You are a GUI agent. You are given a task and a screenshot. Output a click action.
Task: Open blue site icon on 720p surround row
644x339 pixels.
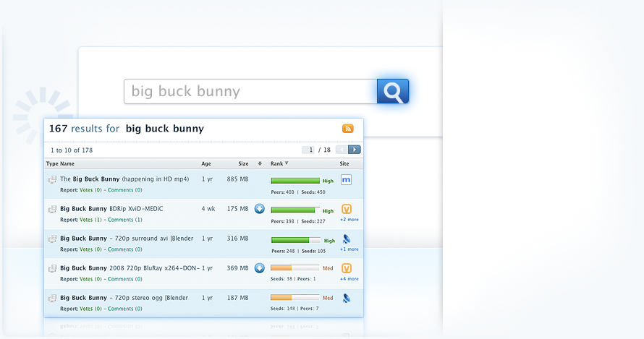347,239
